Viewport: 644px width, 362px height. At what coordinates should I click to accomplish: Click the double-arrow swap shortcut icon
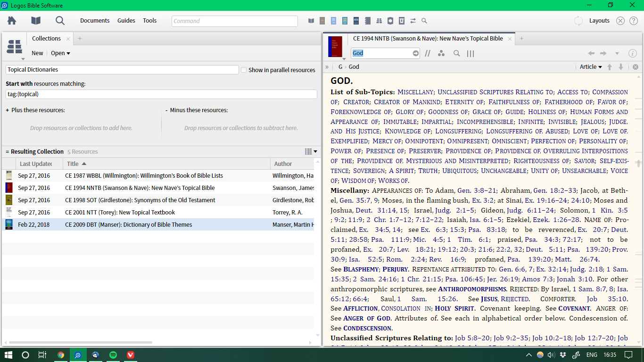[x=413, y=21]
